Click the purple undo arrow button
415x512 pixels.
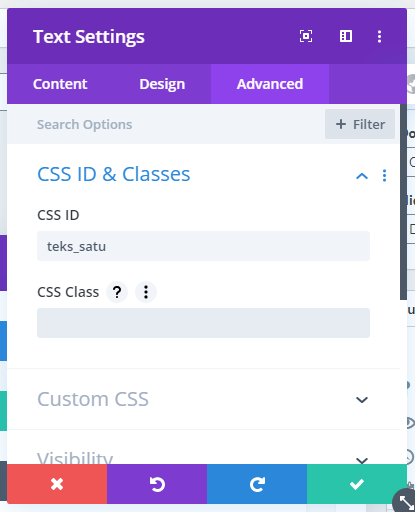(157, 484)
